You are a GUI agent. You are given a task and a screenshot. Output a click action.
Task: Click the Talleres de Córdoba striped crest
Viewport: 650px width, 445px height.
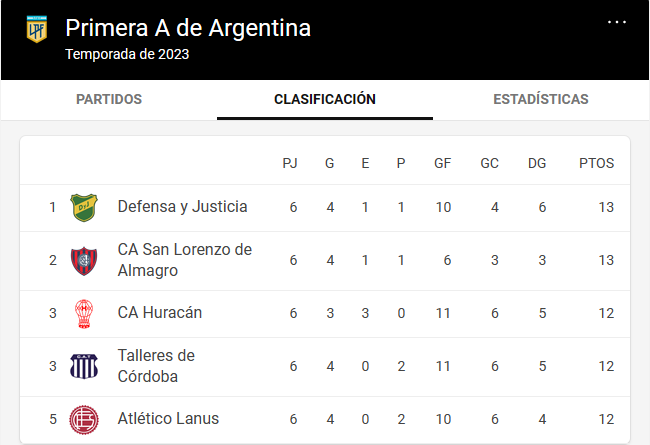click(84, 366)
